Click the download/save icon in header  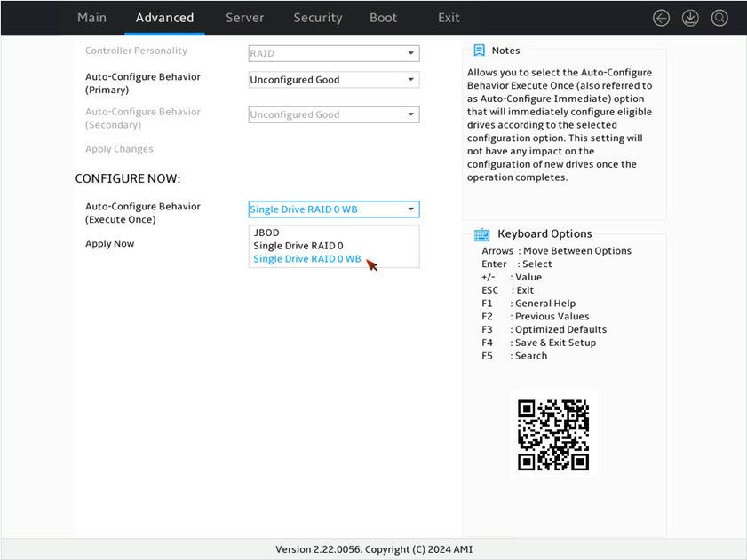(690, 18)
